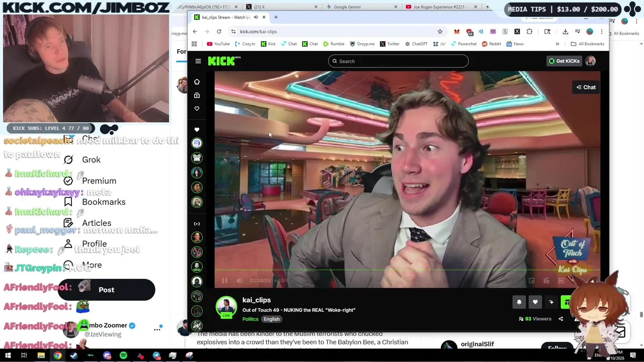Image resolution: width=644 pixels, height=362 pixels.
Task: Open Spotify from the taskbar
Action: tap(123, 355)
